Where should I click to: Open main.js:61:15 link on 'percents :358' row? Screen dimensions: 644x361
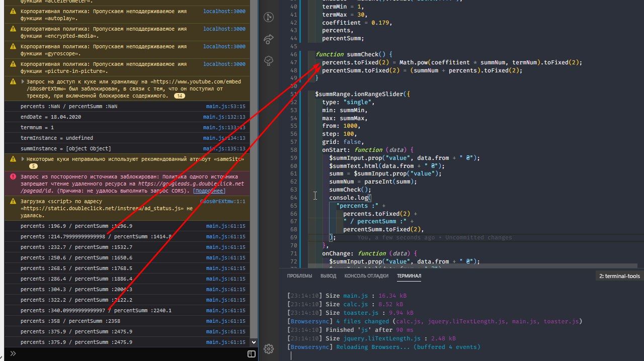(226, 321)
